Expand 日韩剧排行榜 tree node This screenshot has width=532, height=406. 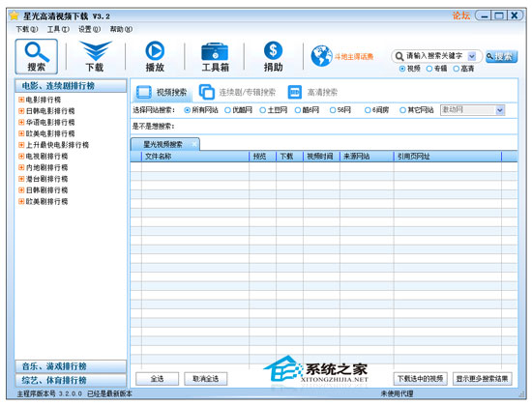pyautogui.click(x=21, y=190)
